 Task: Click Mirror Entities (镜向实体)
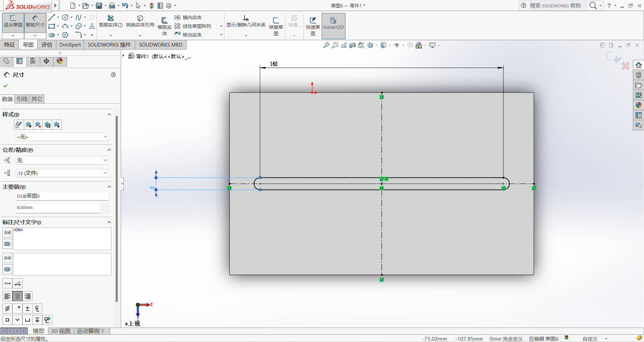(x=188, y=17)
